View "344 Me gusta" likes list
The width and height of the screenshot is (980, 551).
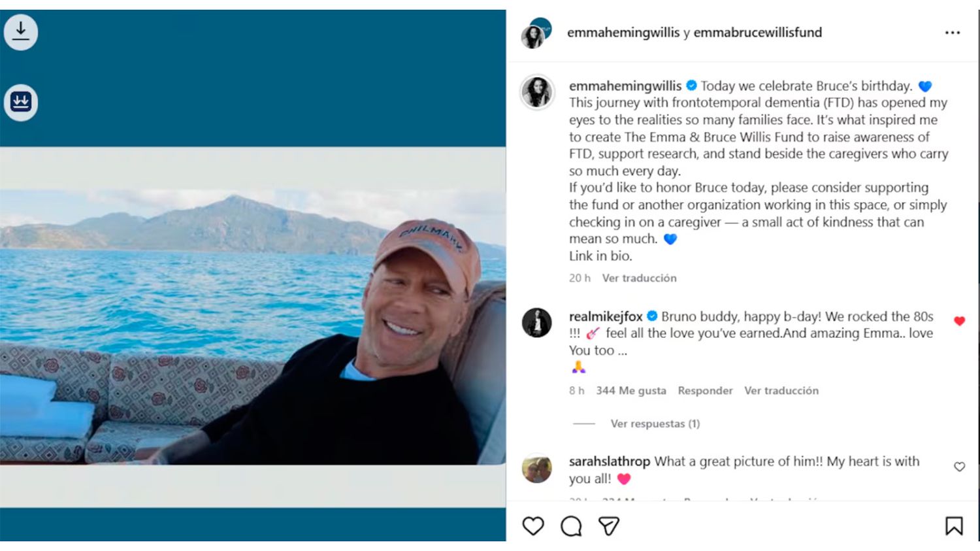pos(630,390)
